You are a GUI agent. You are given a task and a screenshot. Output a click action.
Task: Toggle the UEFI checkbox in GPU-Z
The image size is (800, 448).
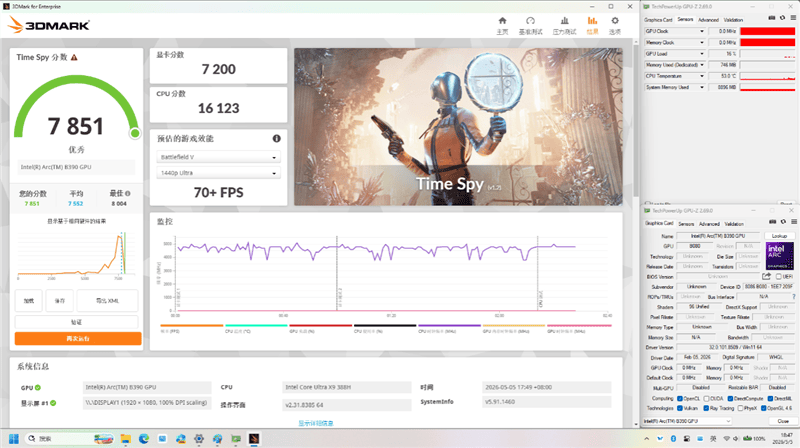point(779,277)
